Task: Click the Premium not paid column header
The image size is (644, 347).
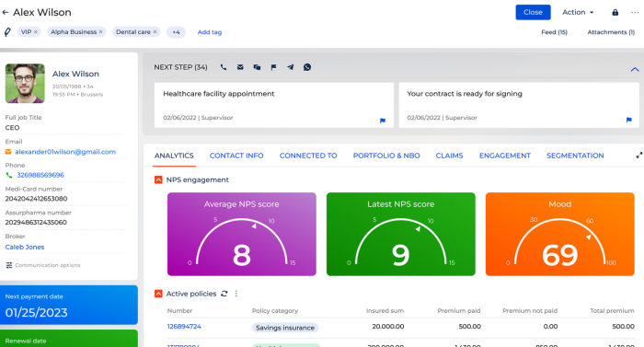Action: (530, 311)
